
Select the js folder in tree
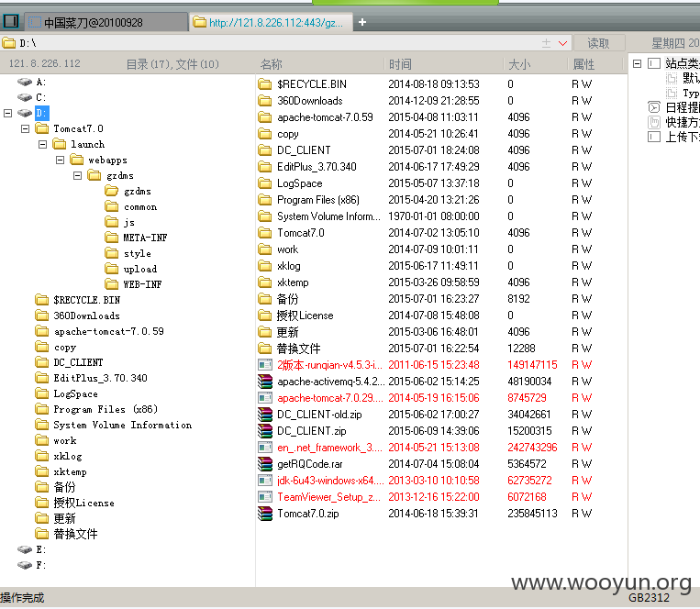tap(129, 222)
